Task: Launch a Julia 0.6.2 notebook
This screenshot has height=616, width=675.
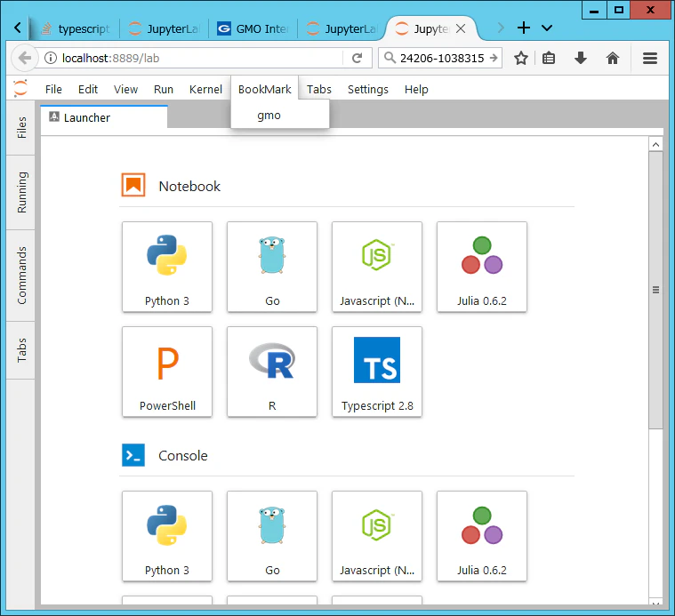Action: pyautogui.click(x=482, y=267)
